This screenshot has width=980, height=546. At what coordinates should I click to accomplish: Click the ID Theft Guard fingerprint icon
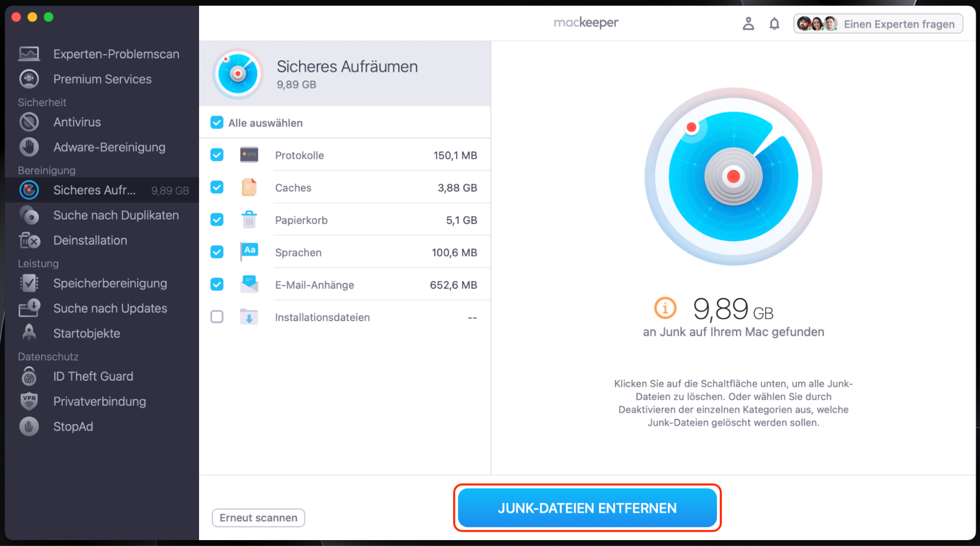[x=29, y=376]
